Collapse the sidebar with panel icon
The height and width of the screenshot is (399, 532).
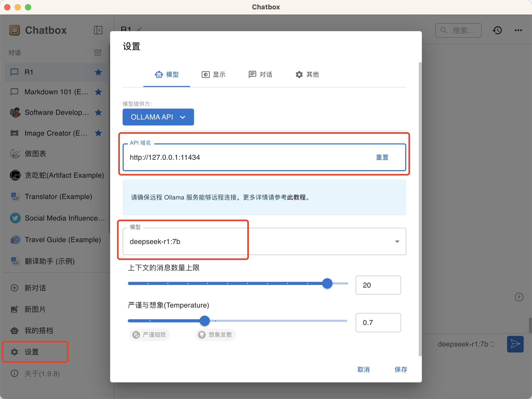(x=98, y=30)
